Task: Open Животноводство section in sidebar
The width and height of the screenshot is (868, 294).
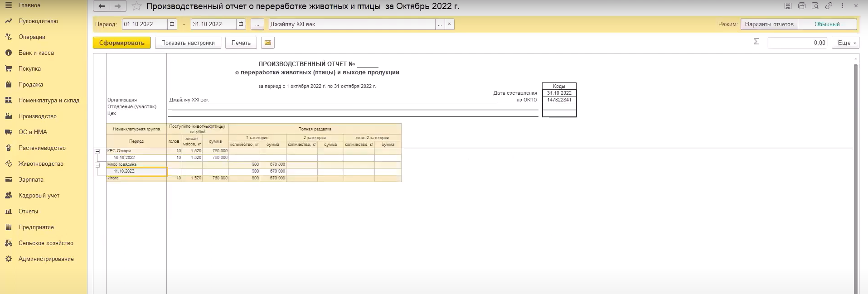Action: pos(41,164)
